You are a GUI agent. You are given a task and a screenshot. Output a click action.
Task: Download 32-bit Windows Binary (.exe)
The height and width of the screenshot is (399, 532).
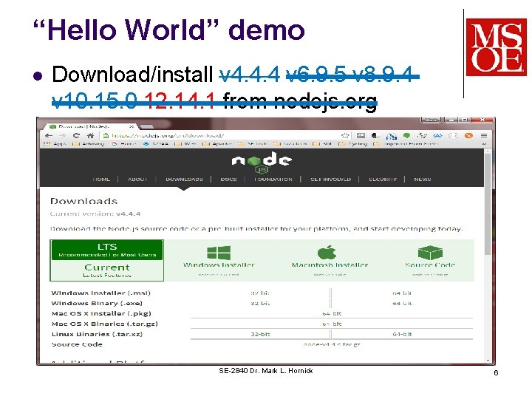pyautogui.click(x=260, y=304)
